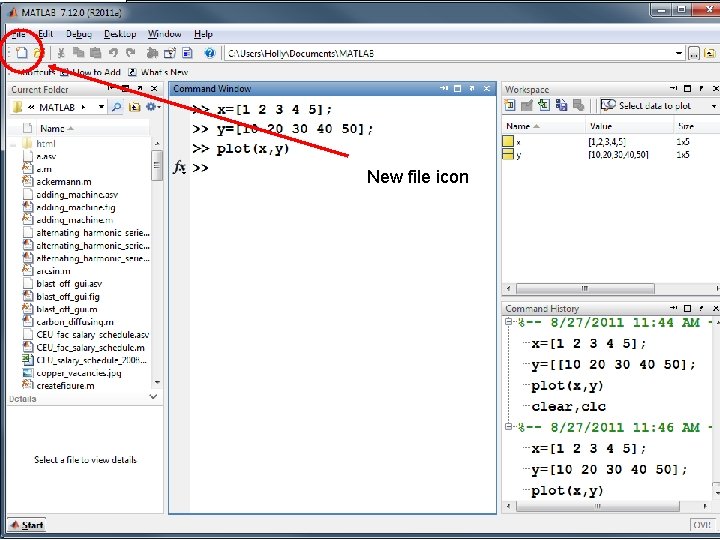
Task: Open the Debug menu
Action: coord(79,34)
